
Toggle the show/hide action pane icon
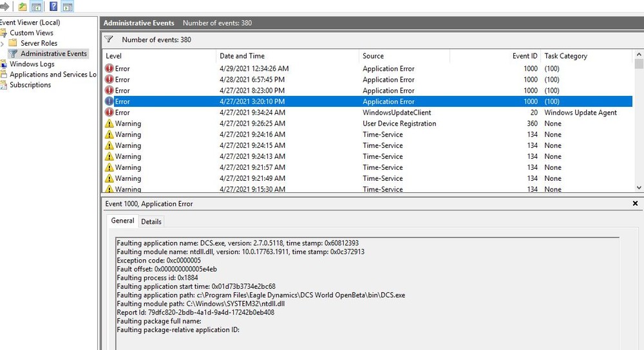(x=68, y=6)
